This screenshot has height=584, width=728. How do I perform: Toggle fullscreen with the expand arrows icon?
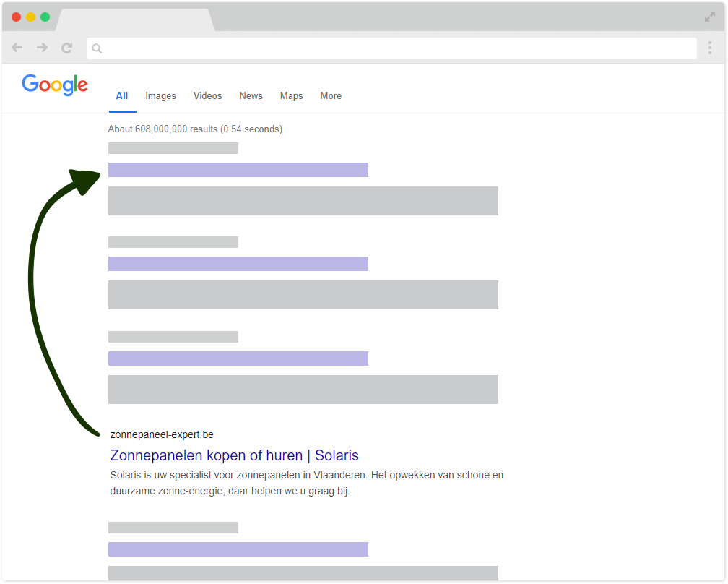tap(709, 17)
